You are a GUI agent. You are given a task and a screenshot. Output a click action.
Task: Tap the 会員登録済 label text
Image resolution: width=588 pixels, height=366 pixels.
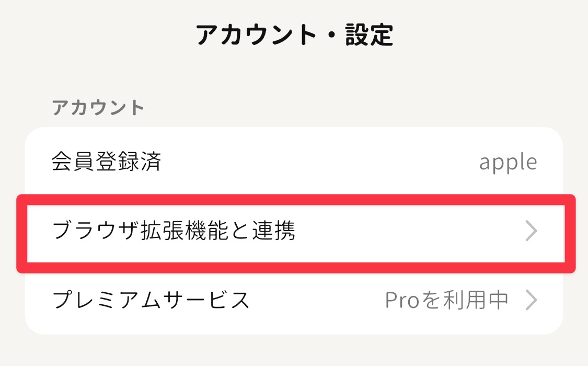click(107, 163)
